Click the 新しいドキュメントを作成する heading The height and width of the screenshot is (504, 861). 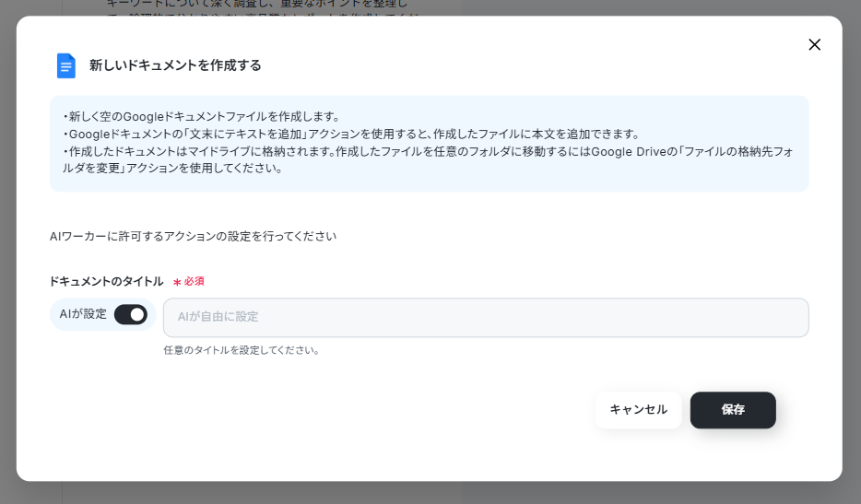(175, 65)
